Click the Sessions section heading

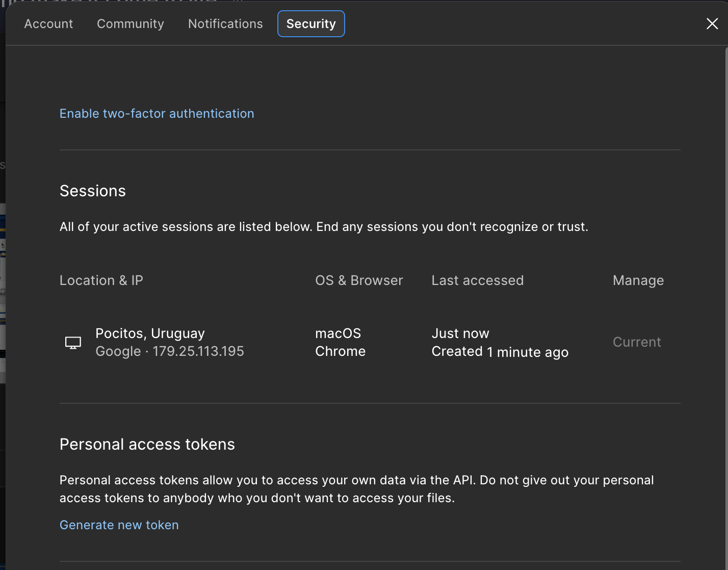click(x=93, y=191)
